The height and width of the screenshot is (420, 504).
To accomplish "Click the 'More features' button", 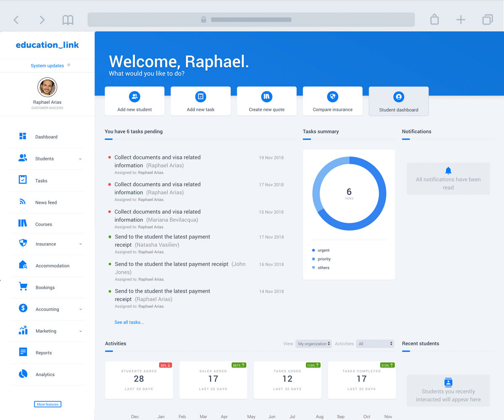I will (47, 404).
